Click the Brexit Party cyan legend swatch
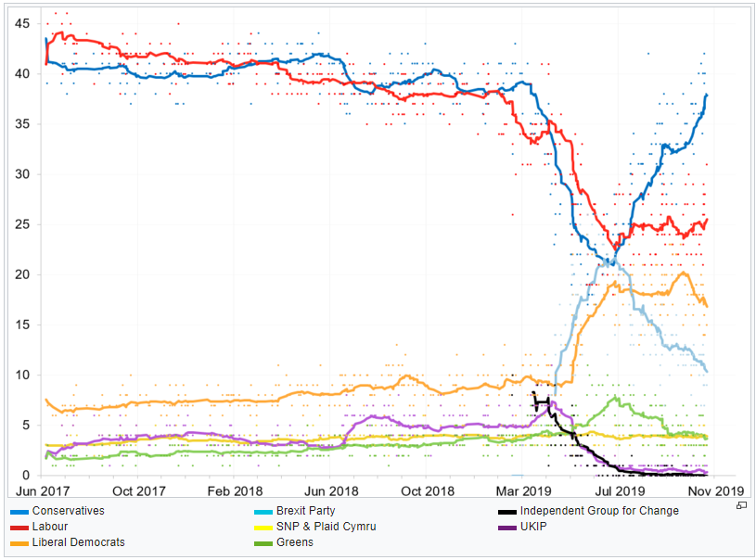Image resolution: width=756 pixels, height=560 pixels. pyautogui.click(x=263, y=511)
